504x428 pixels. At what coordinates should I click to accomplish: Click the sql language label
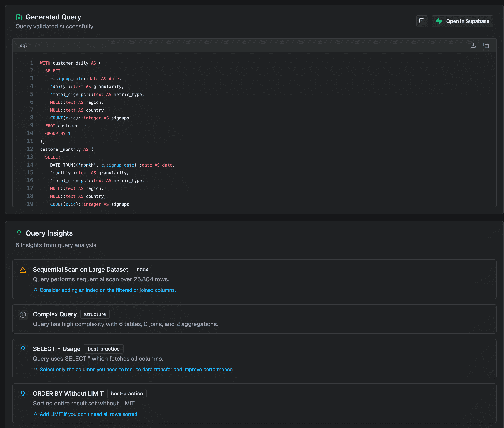(x=24, y=45)
